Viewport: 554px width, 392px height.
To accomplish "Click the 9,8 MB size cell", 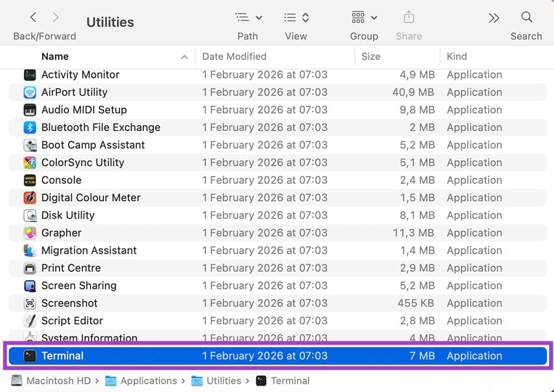I will coord(417,110).
